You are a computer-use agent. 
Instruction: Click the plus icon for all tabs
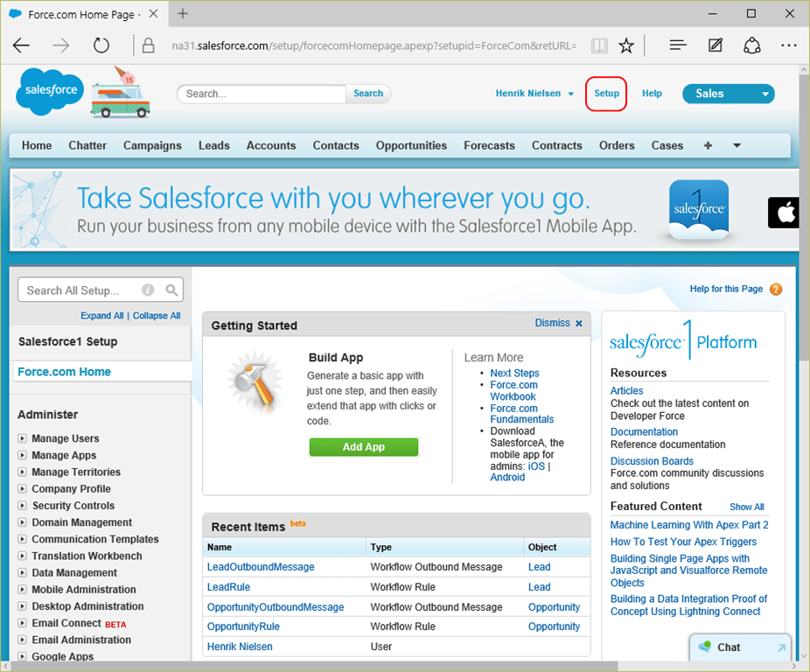pos(708,146)
